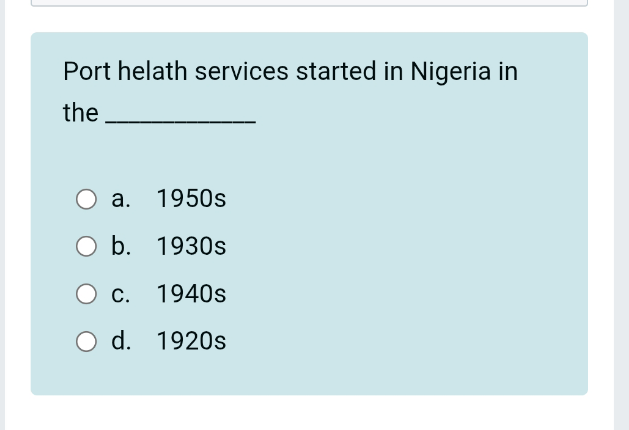Image resolution: width=629 pixels, height=430 pixels.
Task: Click the white area below the question card
Action: 309,413
